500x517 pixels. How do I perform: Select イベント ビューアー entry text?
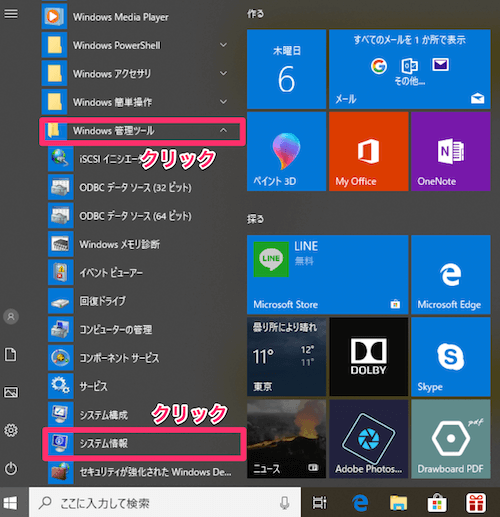[111, 273]
